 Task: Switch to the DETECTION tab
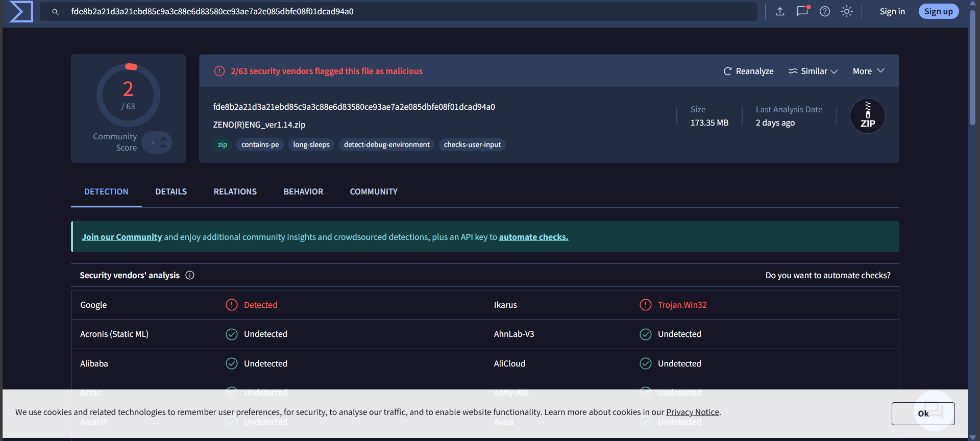click(x=106, y=191)
